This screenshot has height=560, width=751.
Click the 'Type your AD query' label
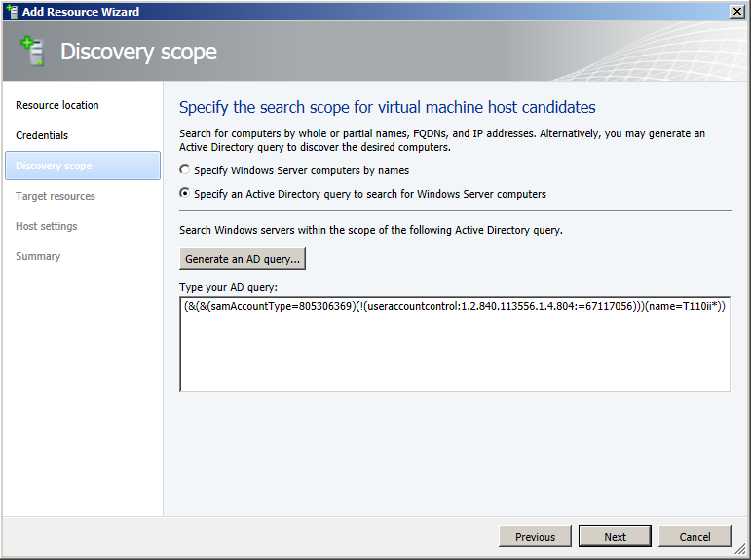tap(228, 288)
